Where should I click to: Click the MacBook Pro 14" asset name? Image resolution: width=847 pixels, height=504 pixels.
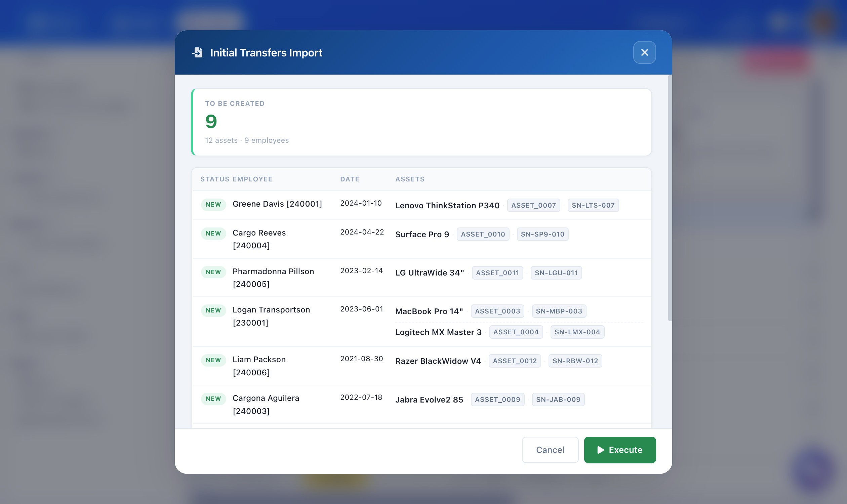pos(429,311)
